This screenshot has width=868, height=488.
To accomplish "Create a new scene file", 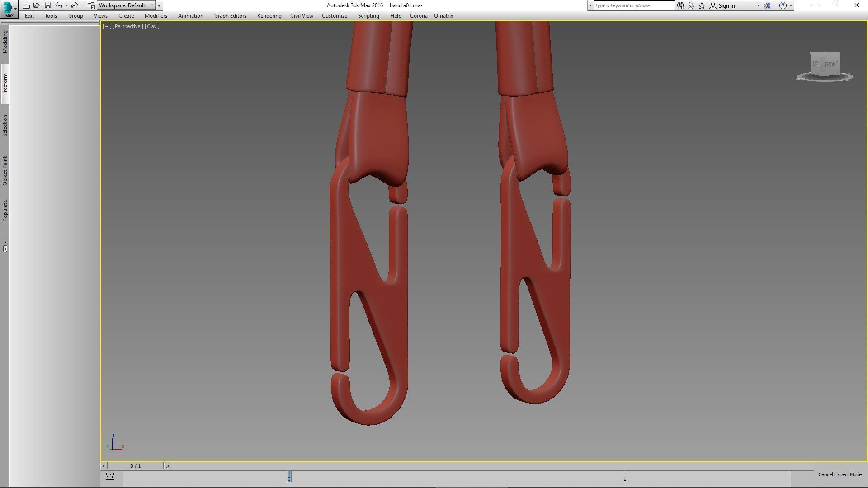I will 26,5.
